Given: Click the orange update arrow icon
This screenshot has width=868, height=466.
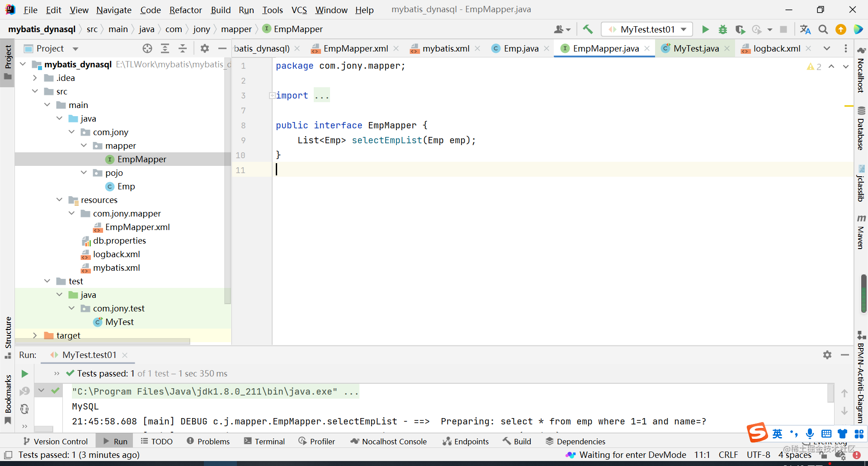Looking at the screenshot, I should coord(841,29).
